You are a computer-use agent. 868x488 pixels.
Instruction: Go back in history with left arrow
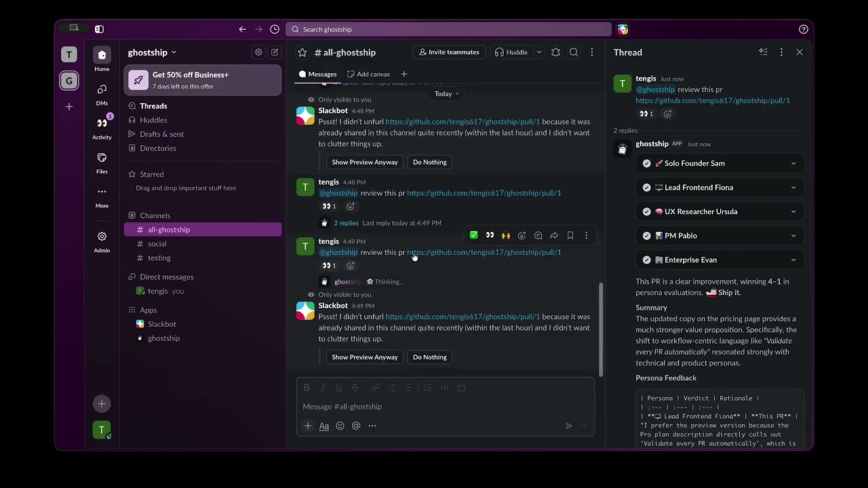[x=242, y=29]
